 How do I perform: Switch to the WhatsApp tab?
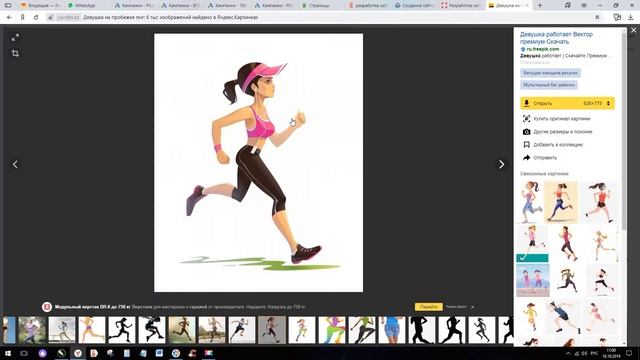point(84,6)
